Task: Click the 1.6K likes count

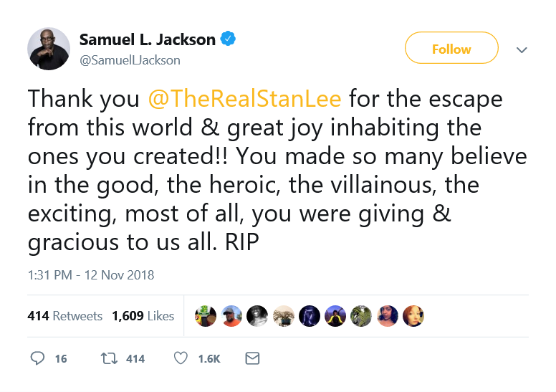Action: click(209, 358)
